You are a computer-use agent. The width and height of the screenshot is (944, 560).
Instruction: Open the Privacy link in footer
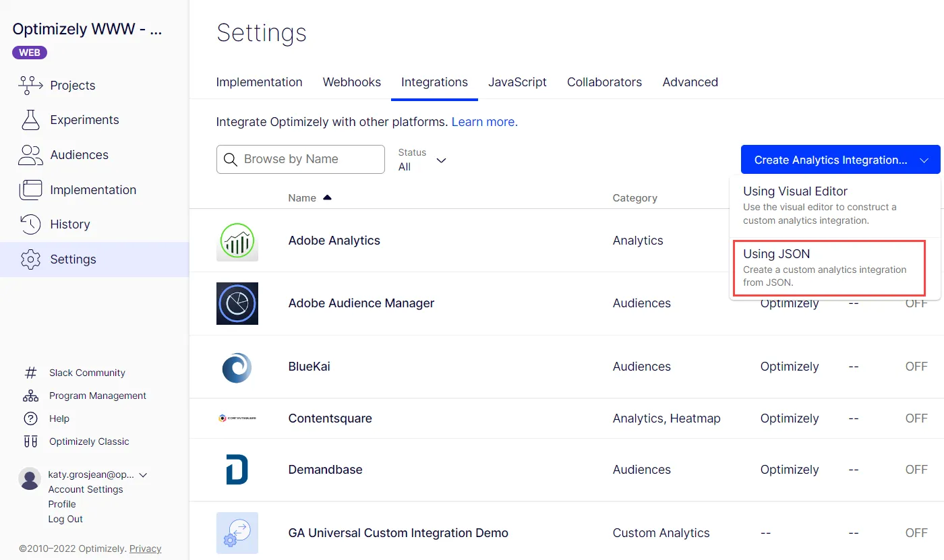coord(145,549)
